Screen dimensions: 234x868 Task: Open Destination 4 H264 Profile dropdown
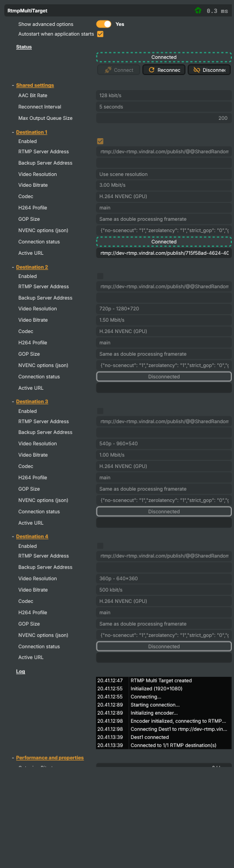point(164,613)
